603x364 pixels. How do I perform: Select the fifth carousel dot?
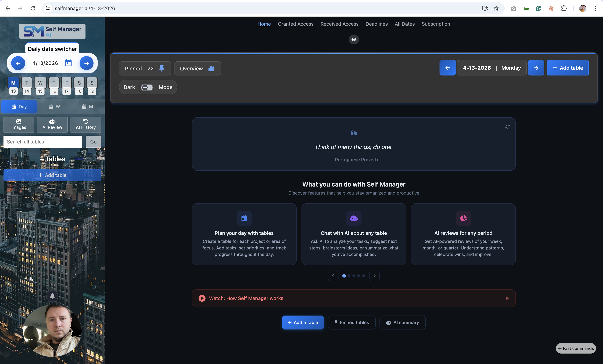click(x=363, y=275)
